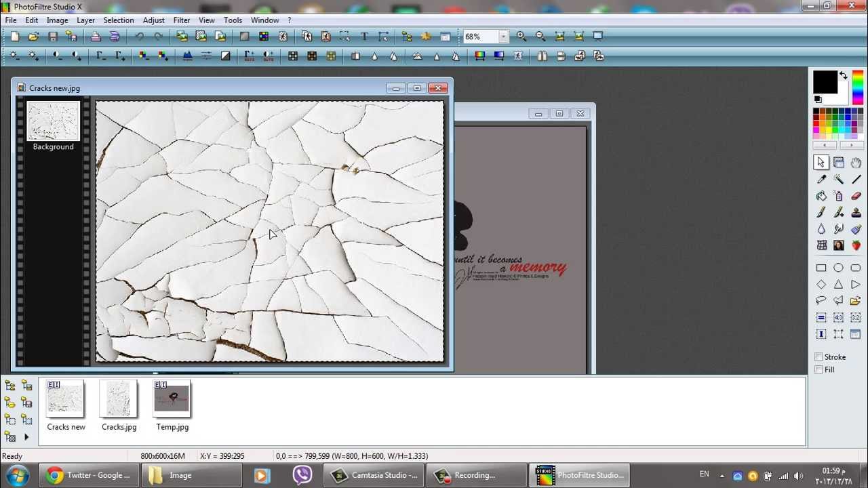Enable the Stroke checkbox
This screenshot has width=868, height=488.
pos(819,357)
